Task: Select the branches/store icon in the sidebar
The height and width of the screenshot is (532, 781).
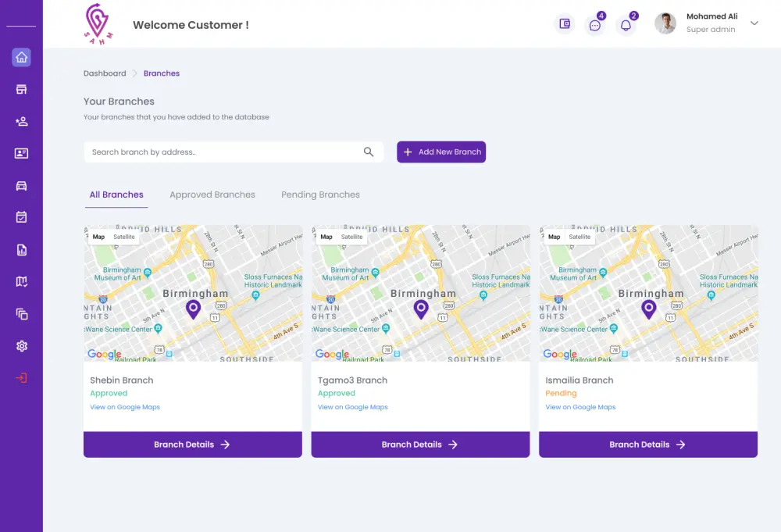Action: coord(21,89)
